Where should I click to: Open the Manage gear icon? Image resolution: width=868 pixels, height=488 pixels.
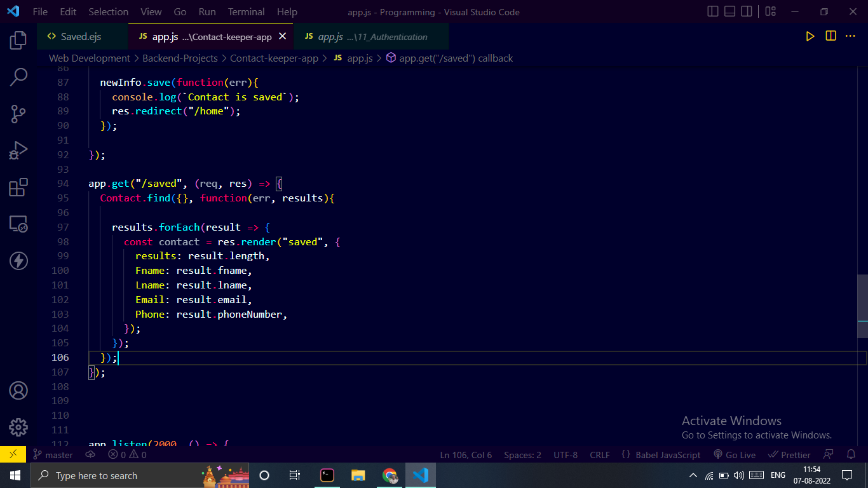pyautogui.click(x=18, y=427)
